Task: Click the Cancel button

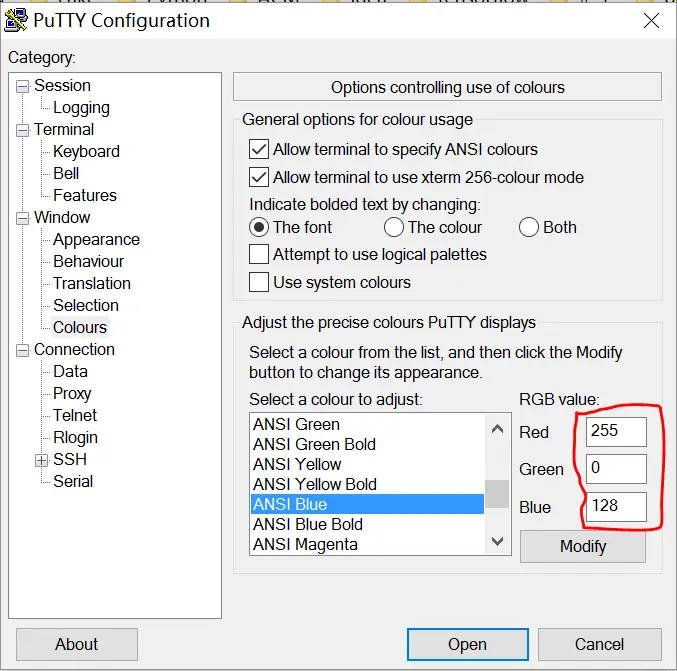Action: tap(600, 645)
